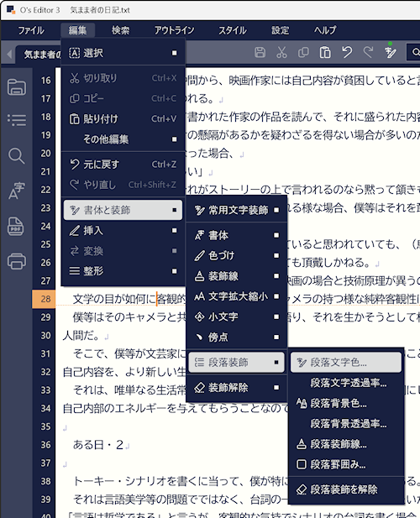Select 段落装飾を解除 menu item
The height and width of the screenshot is (518, 420).
pos(346,489)
